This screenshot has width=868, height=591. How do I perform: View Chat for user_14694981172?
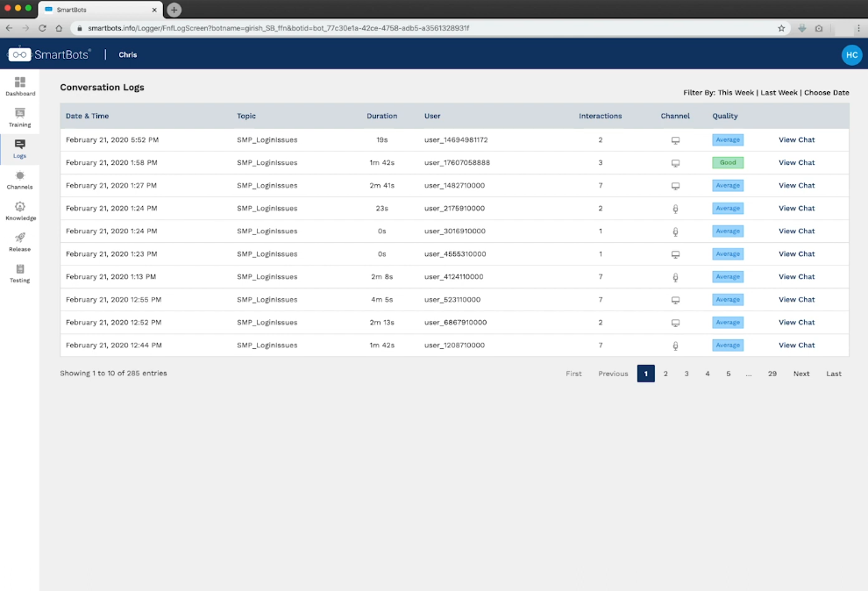796,140
